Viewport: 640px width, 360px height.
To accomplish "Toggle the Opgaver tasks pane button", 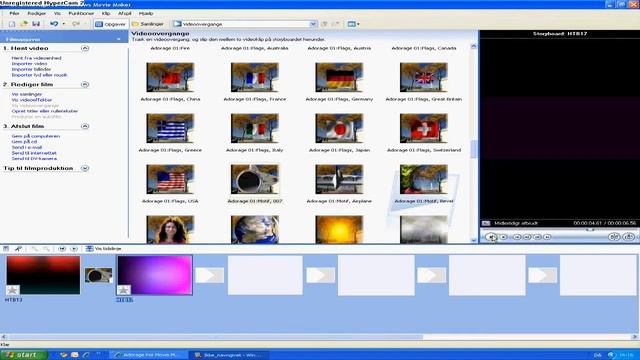I will click(x=111, y=24).
